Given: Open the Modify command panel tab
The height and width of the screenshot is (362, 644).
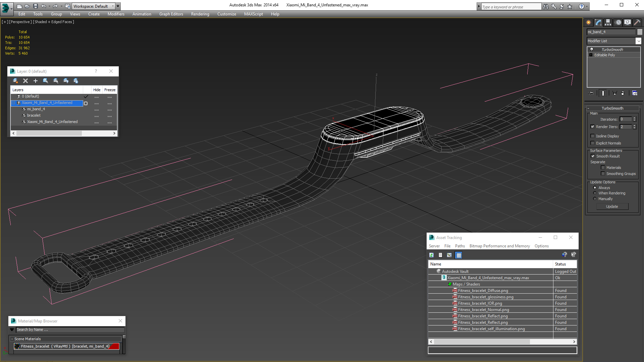Looking at the screenshot, I should click(598, 22).
